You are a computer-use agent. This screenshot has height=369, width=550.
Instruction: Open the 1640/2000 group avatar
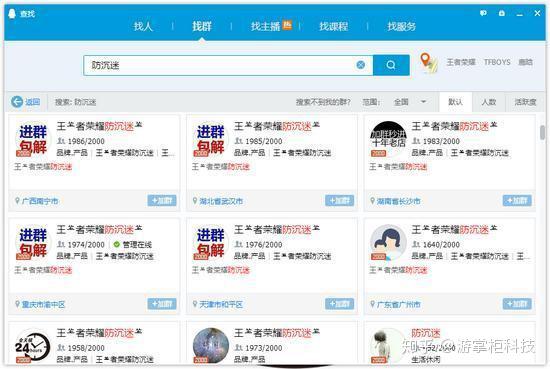(x=388, y=242)
